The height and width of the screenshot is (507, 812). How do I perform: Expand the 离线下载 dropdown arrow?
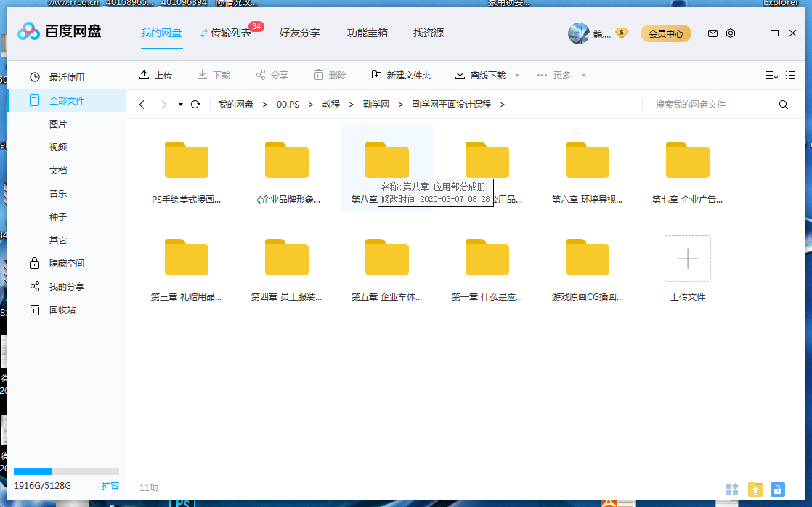[517, 76]
